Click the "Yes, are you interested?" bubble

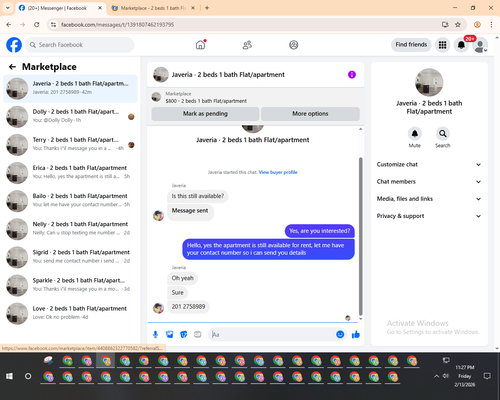click(320, 231)
